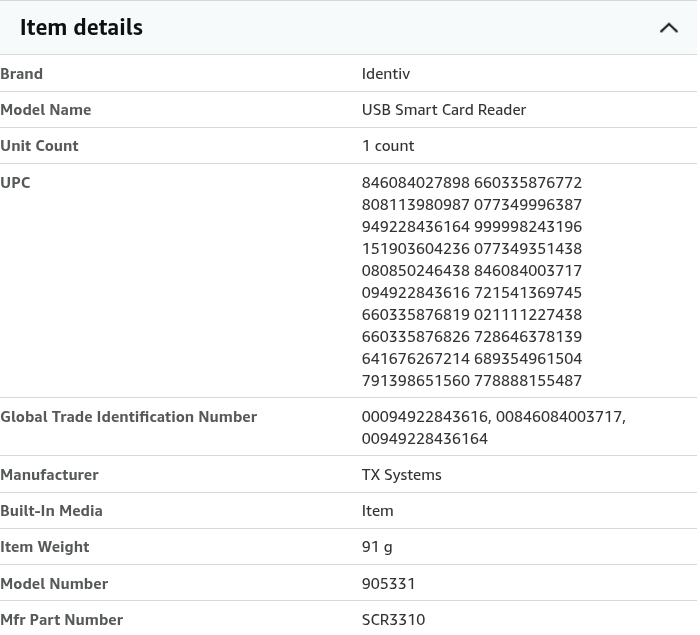Click Model Number value 905331
This screenshot has width=700, height=635.
(388, 584)
